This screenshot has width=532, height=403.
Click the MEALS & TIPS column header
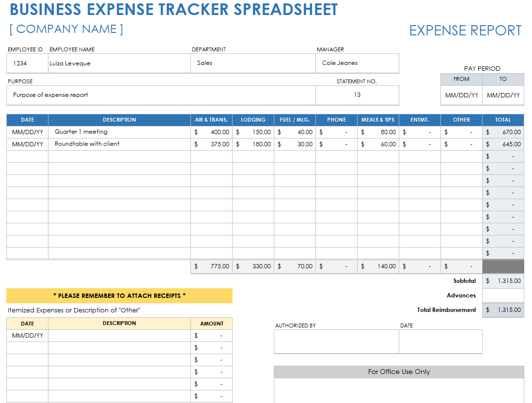coord(378,120)
